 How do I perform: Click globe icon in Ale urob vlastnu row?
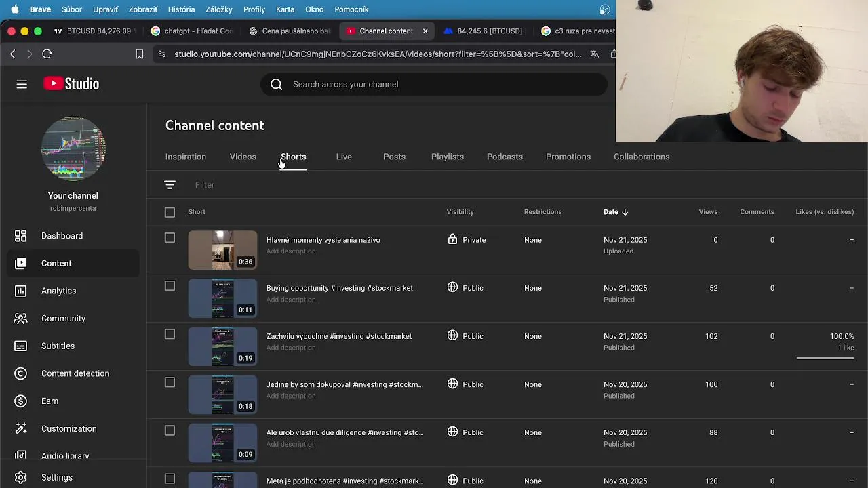(x=452, y=432)
